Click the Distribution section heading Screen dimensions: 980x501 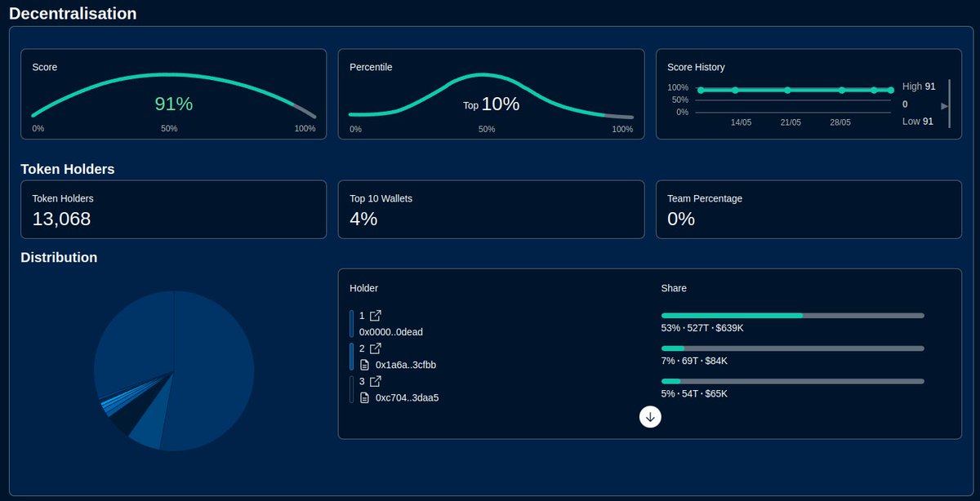pos(59,257)
